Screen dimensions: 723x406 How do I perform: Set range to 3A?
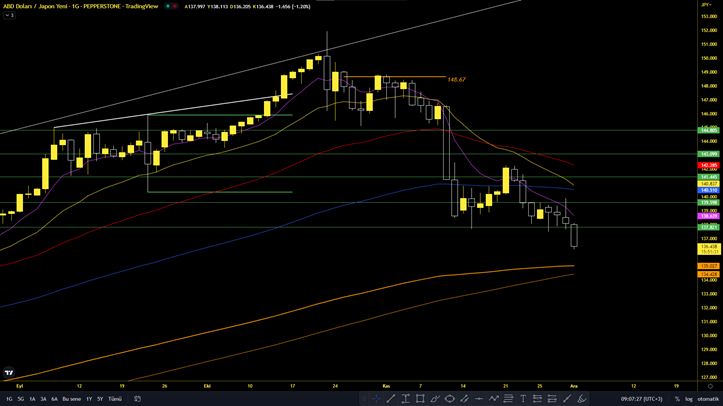[43, 399]
